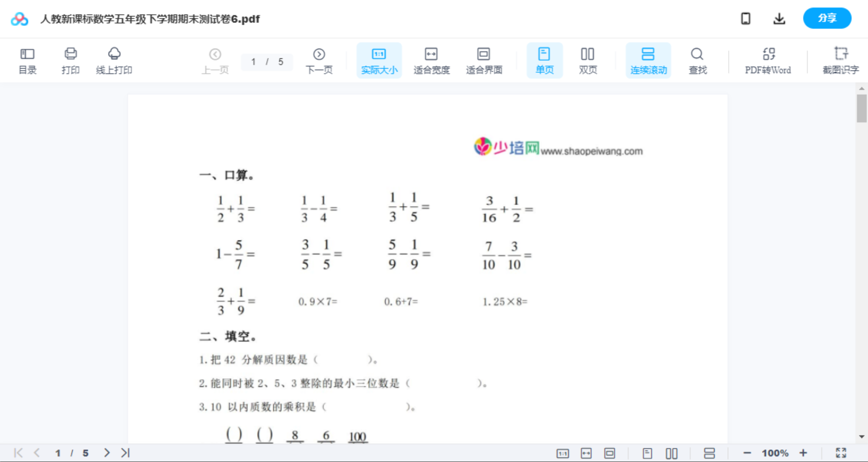This screenshot has width=868, height=462.
Task: Open the 目录 sidebar panel
Action: [27, 60]
